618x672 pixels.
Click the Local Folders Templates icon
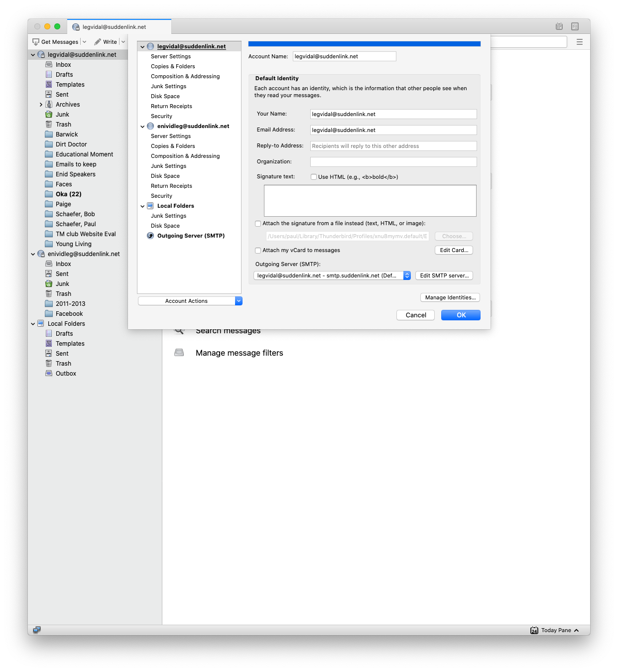[x=49, y=343]
